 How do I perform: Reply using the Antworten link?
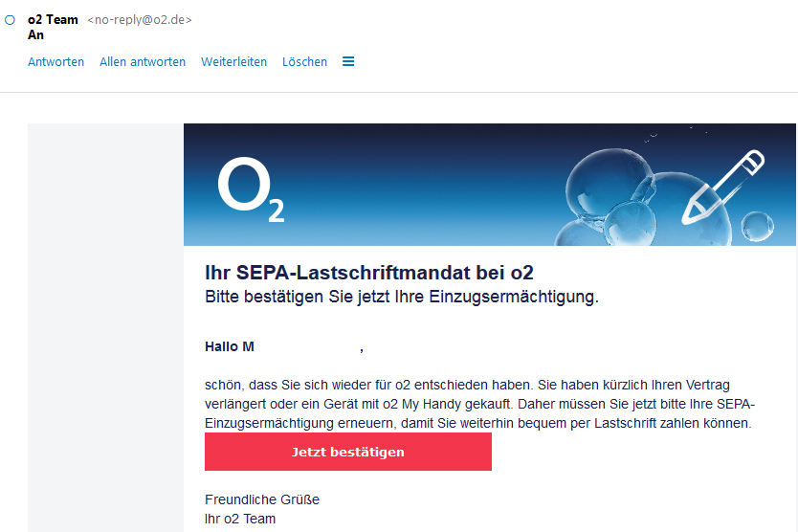coord(56,61)
